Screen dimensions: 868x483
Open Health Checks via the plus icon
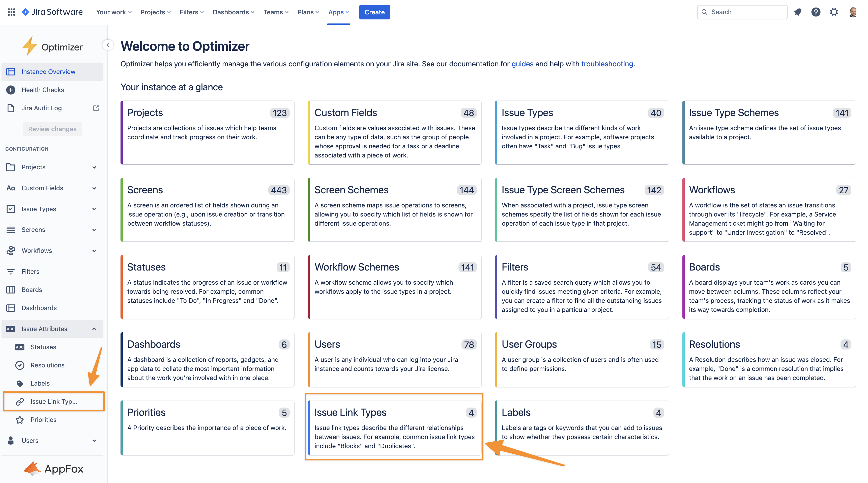coord(11,90)
